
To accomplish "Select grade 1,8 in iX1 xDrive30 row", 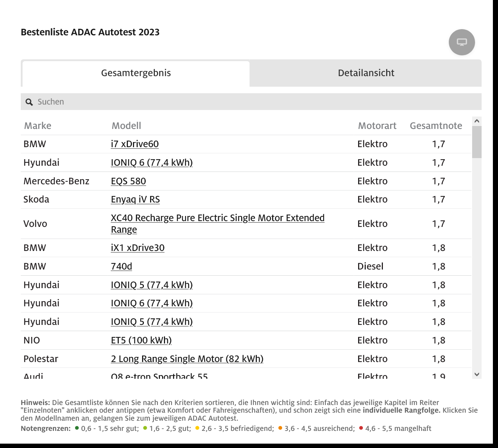I will (x=439, y=248).
